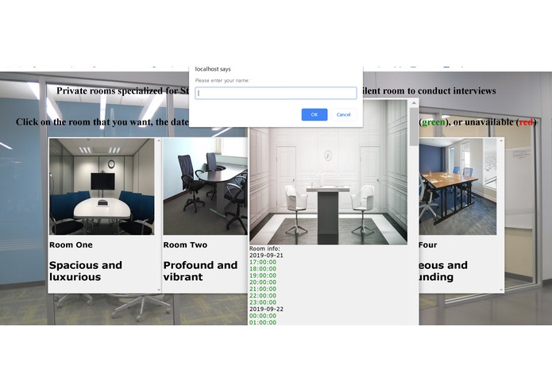Choose the 00:00:00 slot on 2019-09-22
This screenshot has width=552, height=392.
[263, 316]
